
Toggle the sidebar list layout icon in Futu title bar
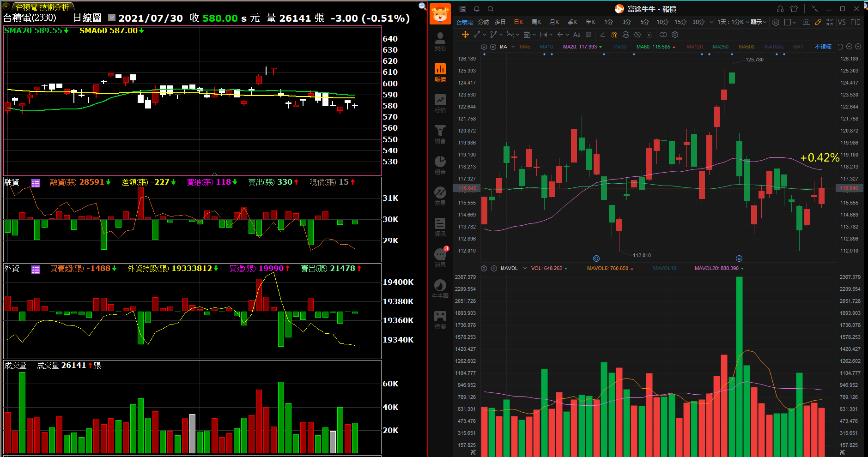[463, 9]
